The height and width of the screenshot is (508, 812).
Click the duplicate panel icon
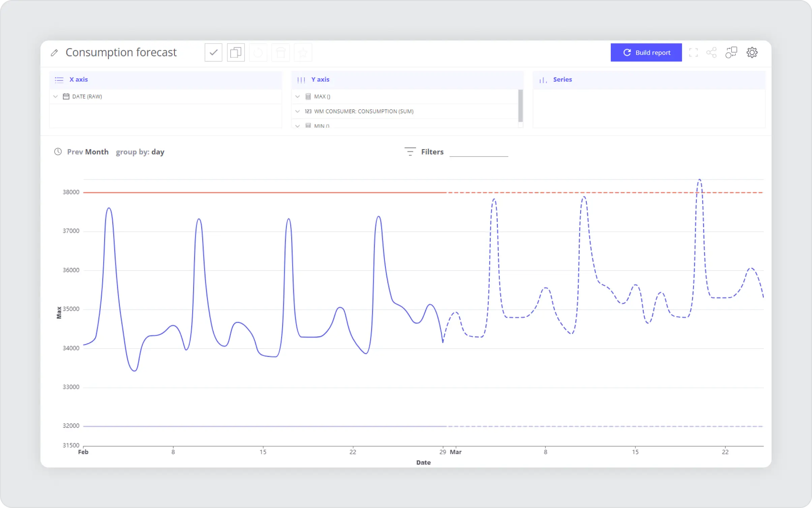pyautogui.click(x=236, y=53)
